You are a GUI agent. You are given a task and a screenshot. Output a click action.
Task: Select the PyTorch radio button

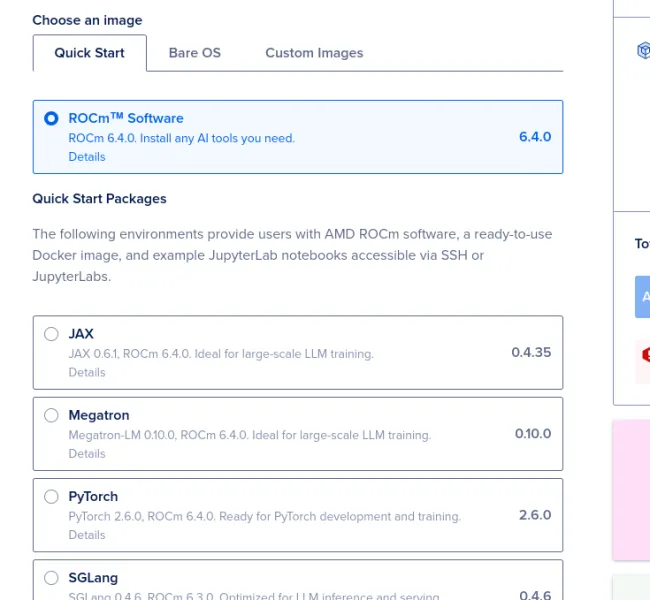(x=51, y=496)
